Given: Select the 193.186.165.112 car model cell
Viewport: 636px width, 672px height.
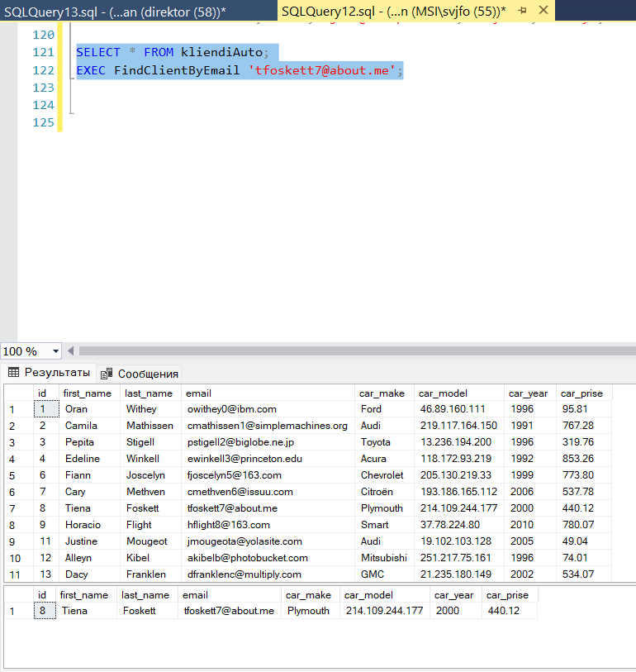Looking at the screenshot, I should 458,492.
